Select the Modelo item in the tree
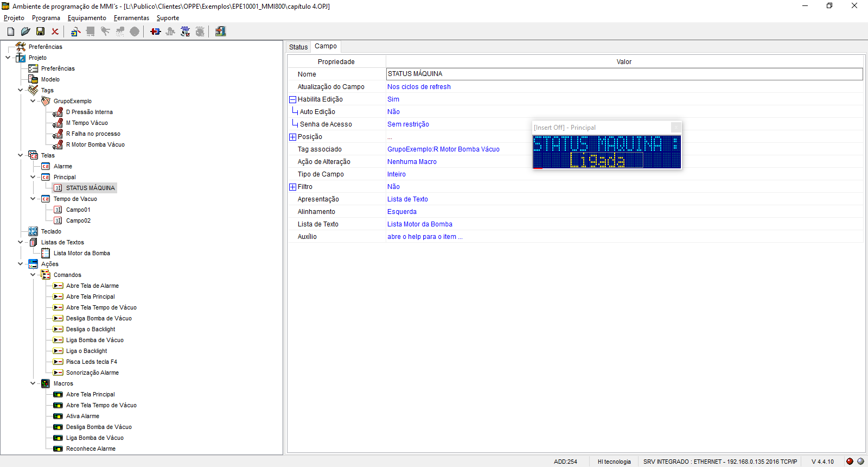868x467 pixels. [x=50, y=79]
